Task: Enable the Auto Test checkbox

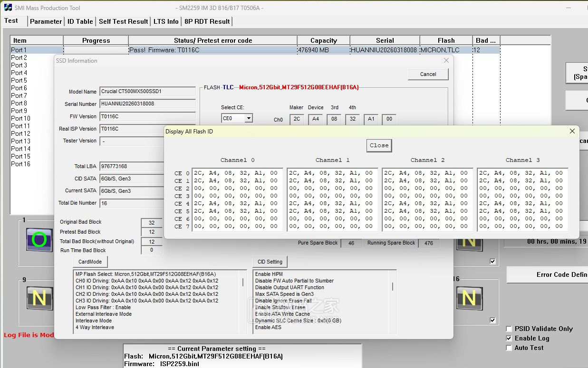Action: pyautogui.click(x=509, y=348)
